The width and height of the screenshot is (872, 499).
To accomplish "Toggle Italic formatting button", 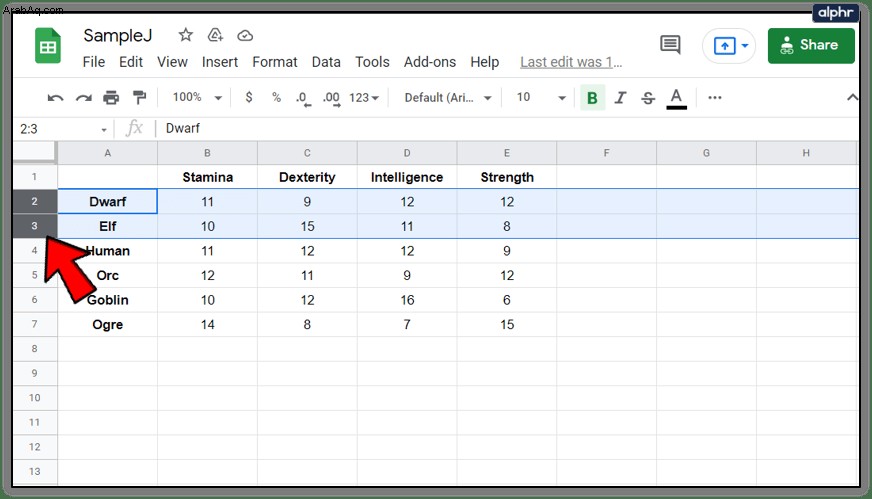I will [620, 98].
